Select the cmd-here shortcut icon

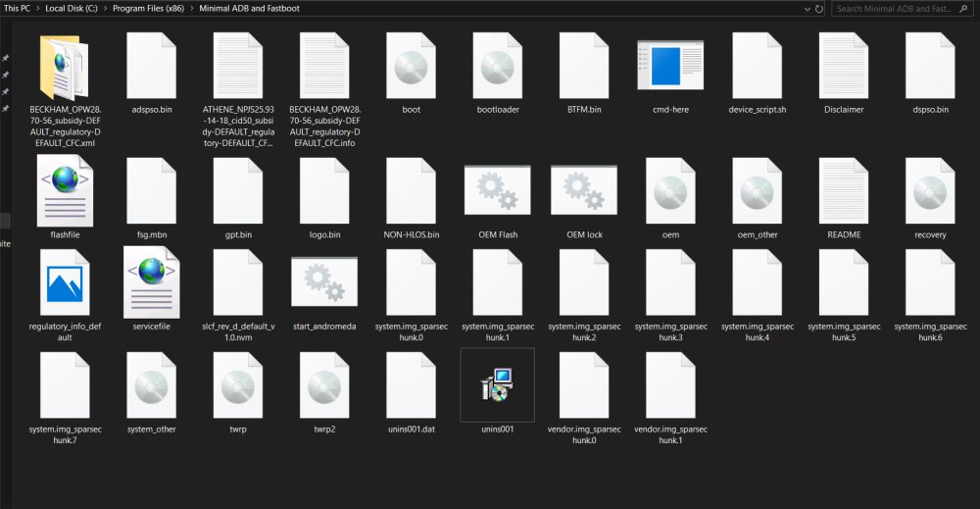(669, 68)
